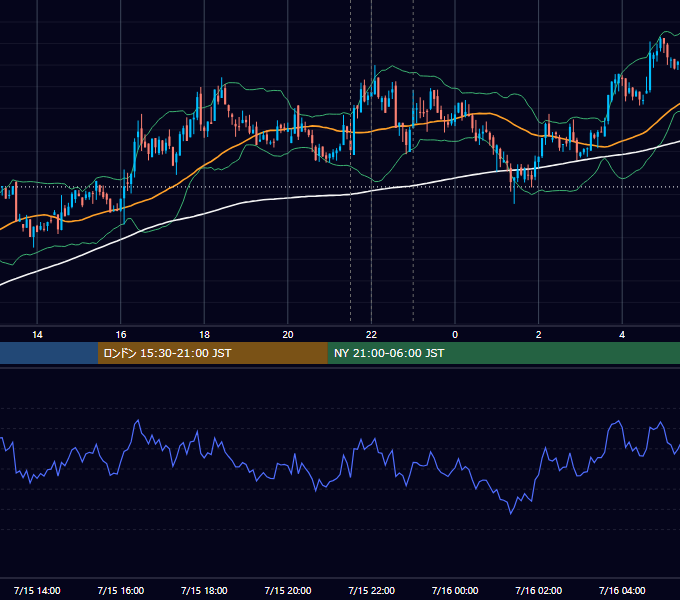Click the 7/15 16:00 date label
The width and height of the screenshot is (680, 600).
121,590
